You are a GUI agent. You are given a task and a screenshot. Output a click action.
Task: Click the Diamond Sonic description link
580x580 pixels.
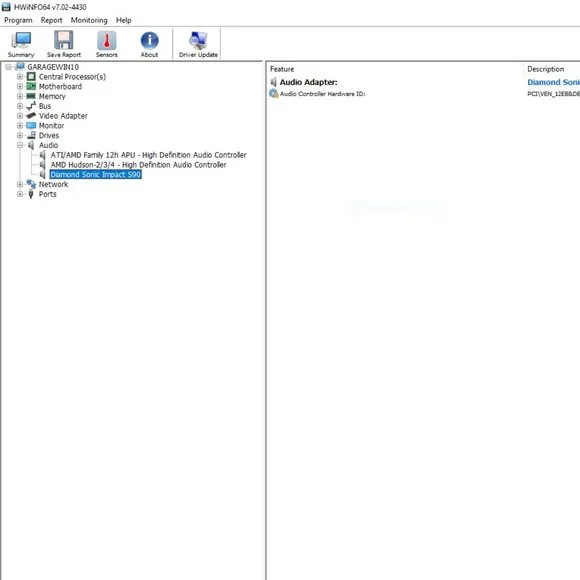click(553, 82)
